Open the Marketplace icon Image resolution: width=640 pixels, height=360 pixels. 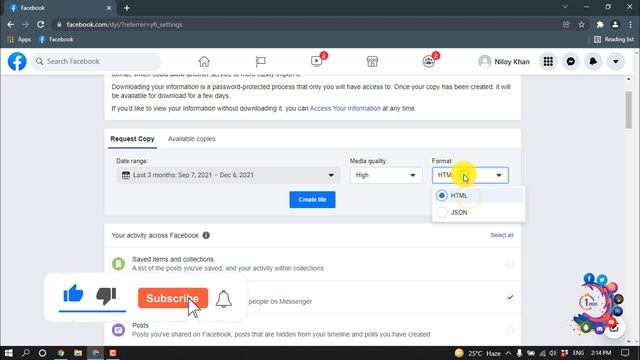[x=372, y=62]
